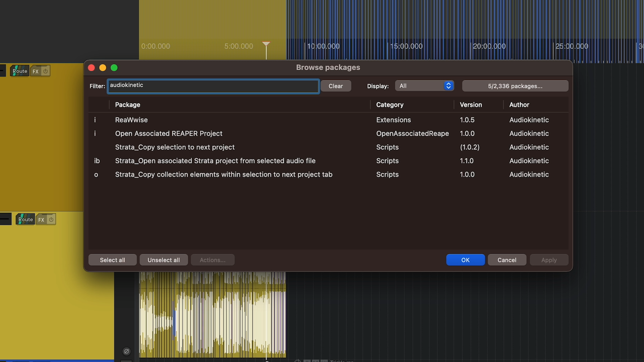Screen dimensions: 644x362
Task: Click version 1.1.0 cell
Action: pos(467,161)
